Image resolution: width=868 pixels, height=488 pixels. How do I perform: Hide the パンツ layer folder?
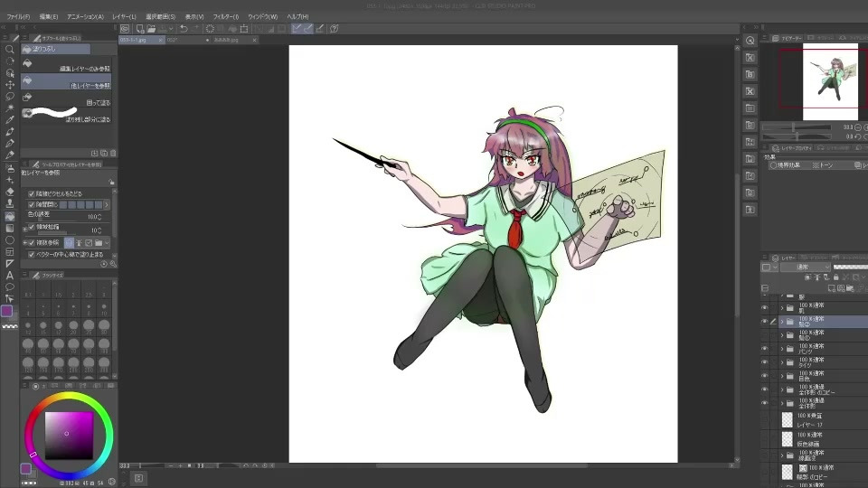point(765,349)
